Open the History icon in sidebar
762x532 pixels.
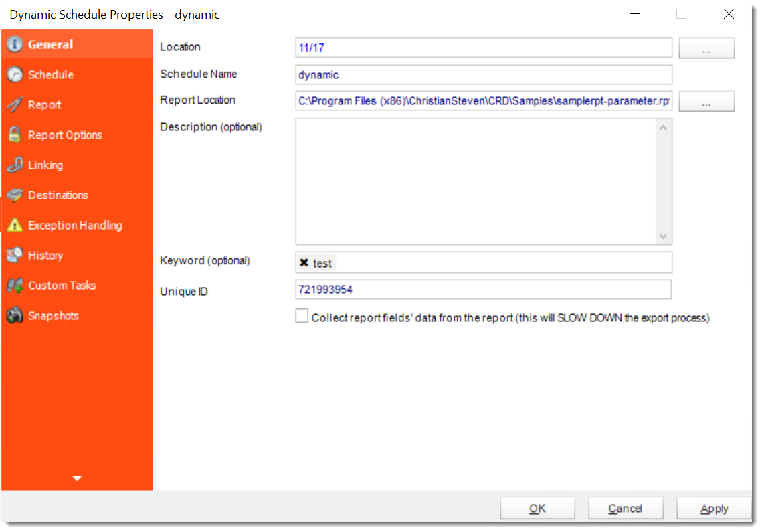(x=16, y=255)
